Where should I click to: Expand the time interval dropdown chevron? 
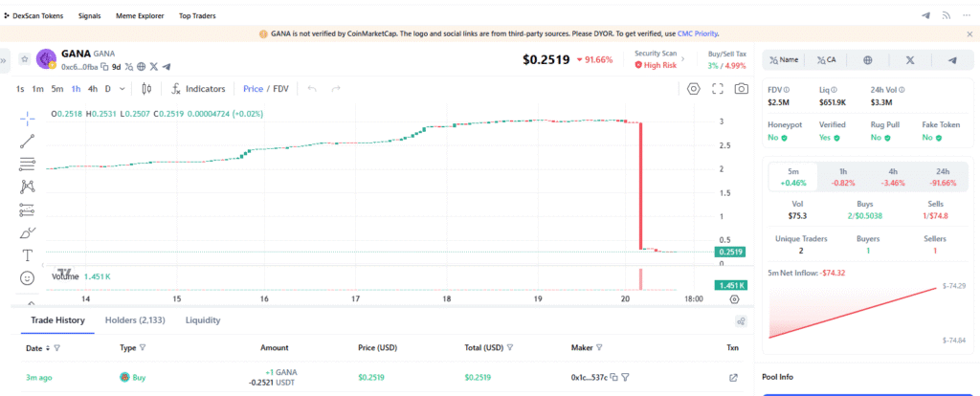pyautogui.click(x=122, y=89)
